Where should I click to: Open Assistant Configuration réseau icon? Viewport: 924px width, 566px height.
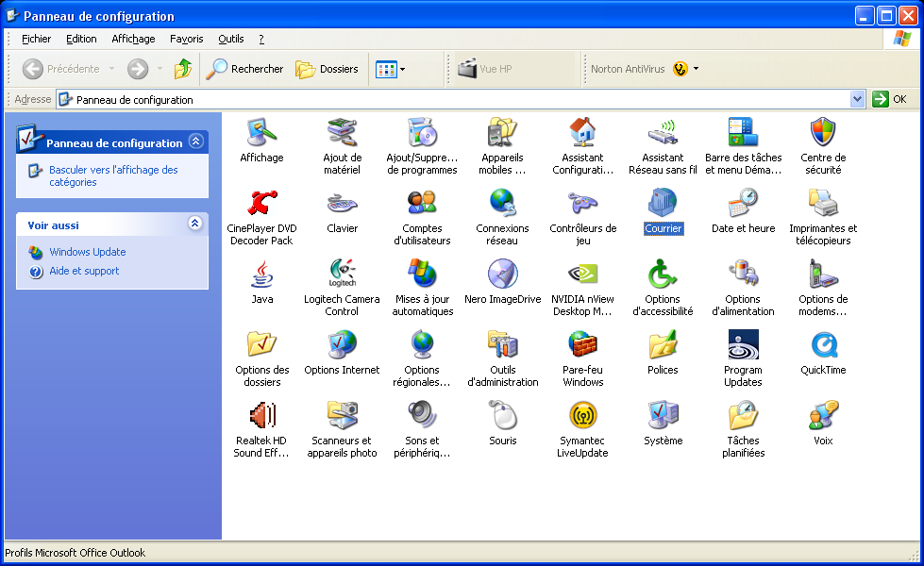(x=582, y=133)
